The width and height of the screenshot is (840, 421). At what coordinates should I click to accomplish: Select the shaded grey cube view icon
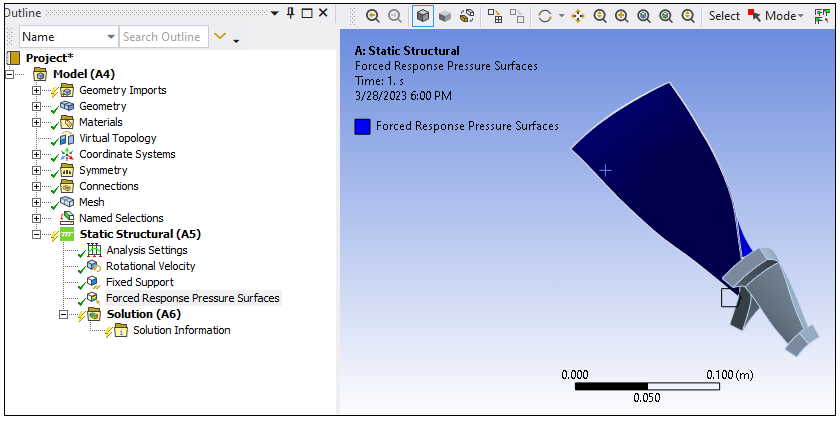445,16
